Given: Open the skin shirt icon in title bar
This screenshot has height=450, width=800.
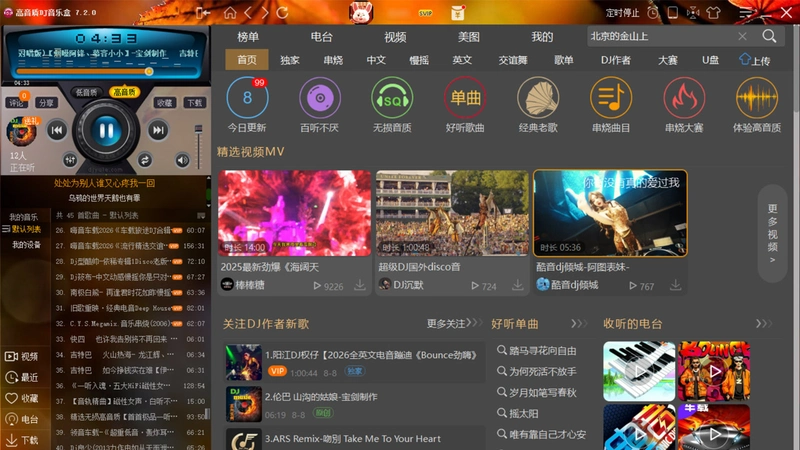Looking at the screenshot, I should 713,13.
